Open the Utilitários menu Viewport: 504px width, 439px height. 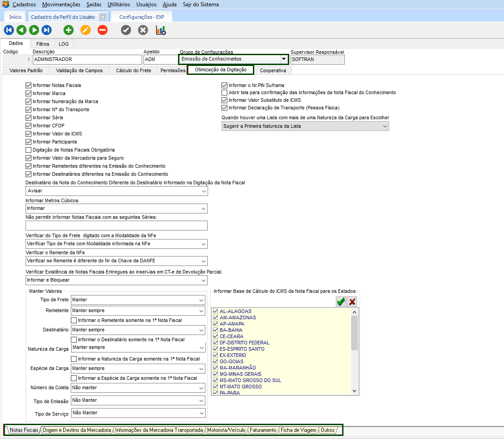pyautogui.click(x=119, y=4)
